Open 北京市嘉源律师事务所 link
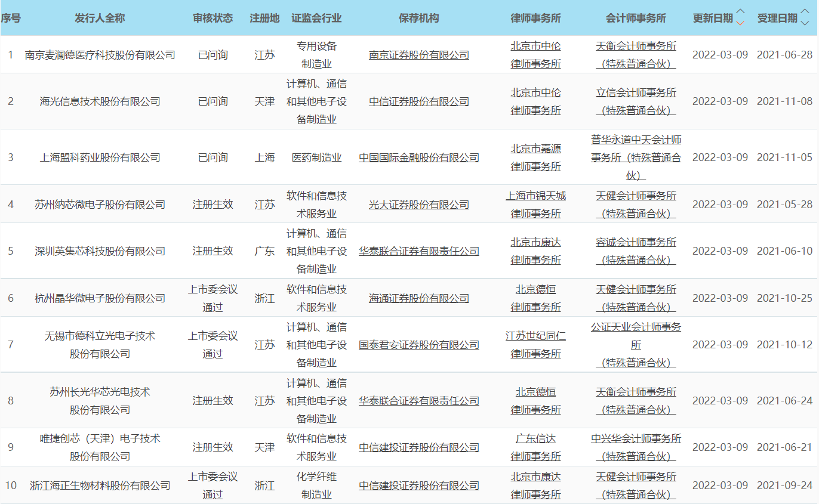This screenshot has height=504, width=819. click(x=535, y=157)
